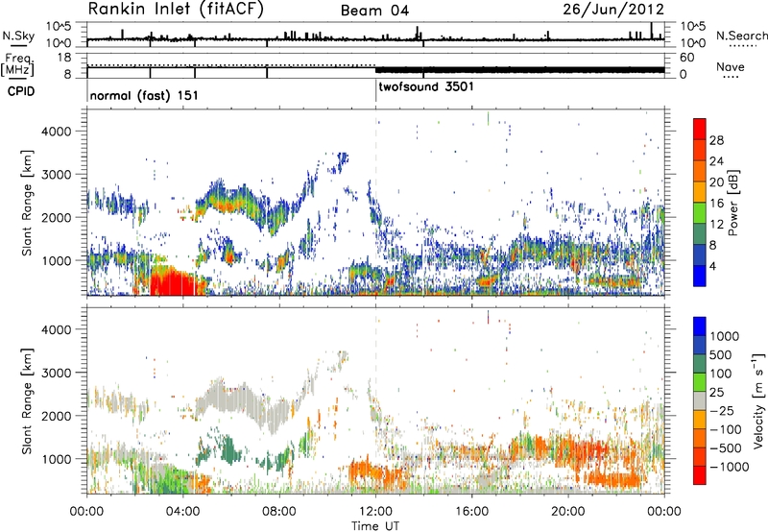The image size is (768, 532).
Task: Click the '16' tick on Power colorbar
Action: tap(716, 204)
